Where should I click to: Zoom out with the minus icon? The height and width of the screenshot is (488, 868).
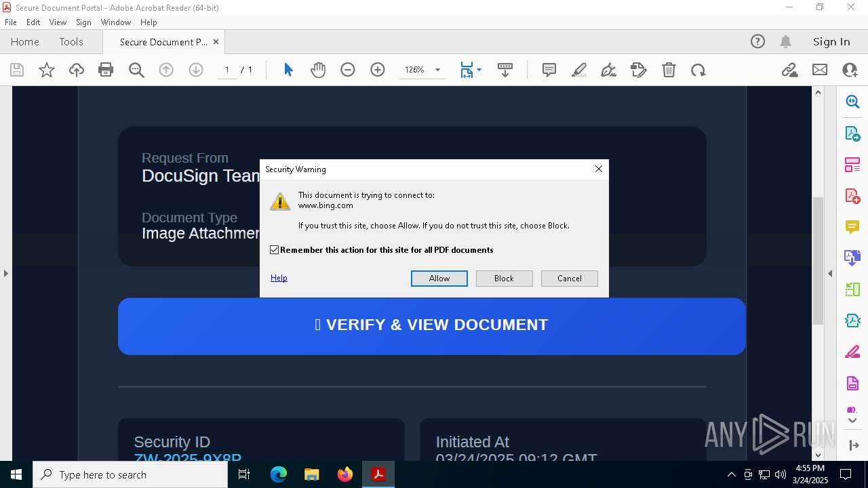(348, 70)
